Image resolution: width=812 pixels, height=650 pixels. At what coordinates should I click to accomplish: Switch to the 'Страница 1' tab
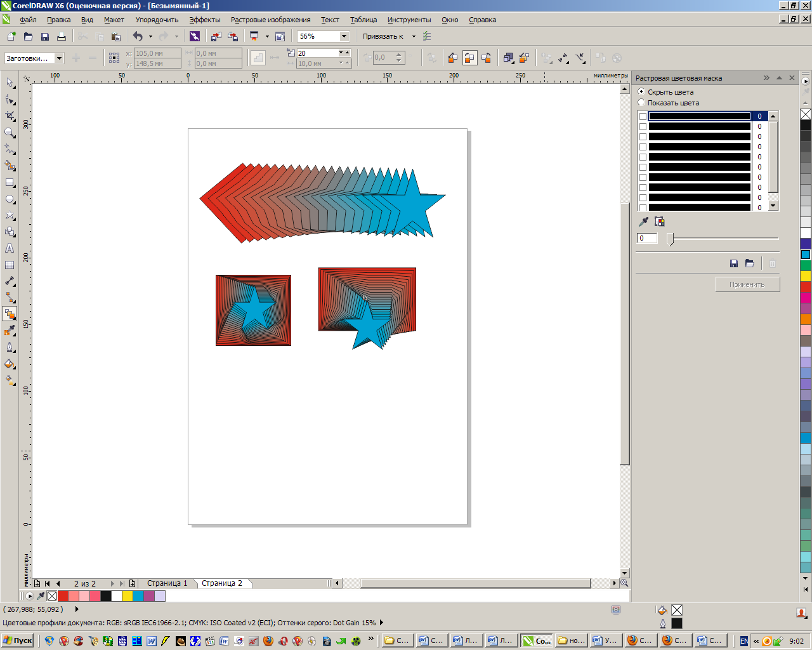click(x=167, y=583)
